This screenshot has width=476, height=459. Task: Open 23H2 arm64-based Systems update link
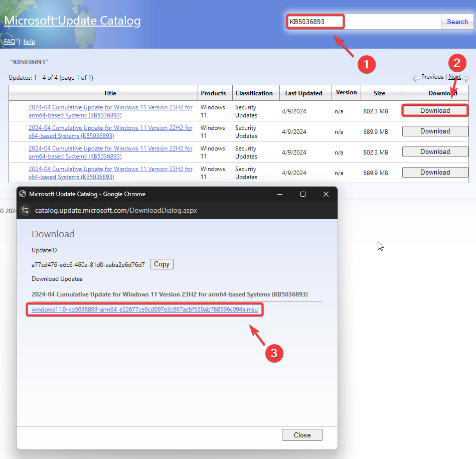(110, 111)
